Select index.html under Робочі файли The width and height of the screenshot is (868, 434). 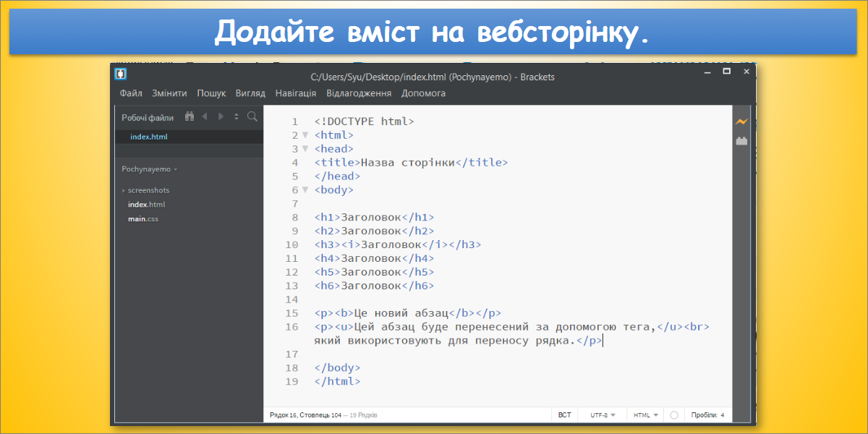coord(149,137)
